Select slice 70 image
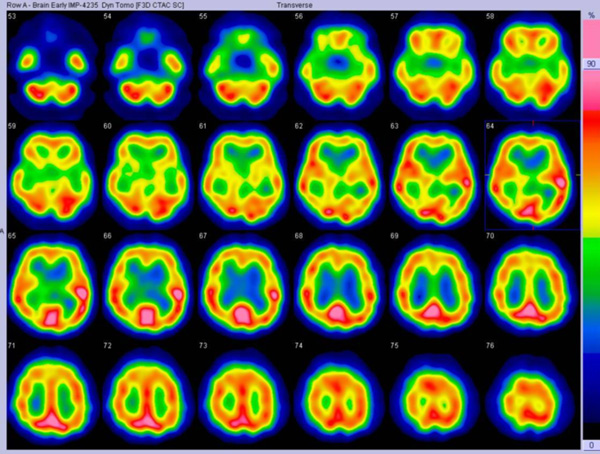Image resolution: width=600 pixels, height=454 pixels. pyautogui.click(x=528, y=285)
